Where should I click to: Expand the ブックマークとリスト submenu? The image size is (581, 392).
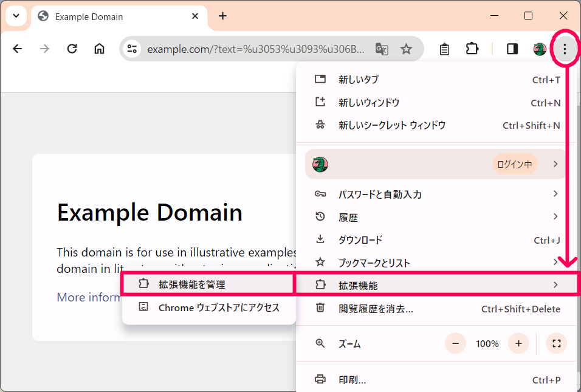(556, 263)
